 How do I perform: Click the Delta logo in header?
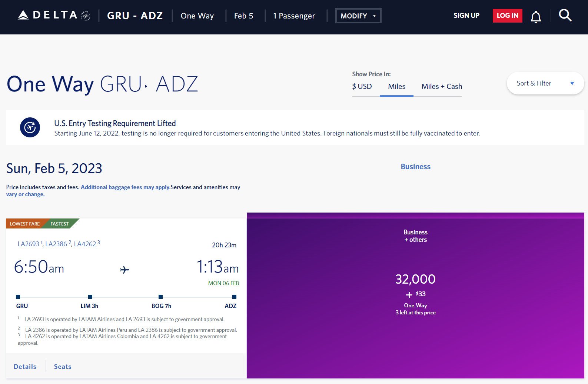54,15
